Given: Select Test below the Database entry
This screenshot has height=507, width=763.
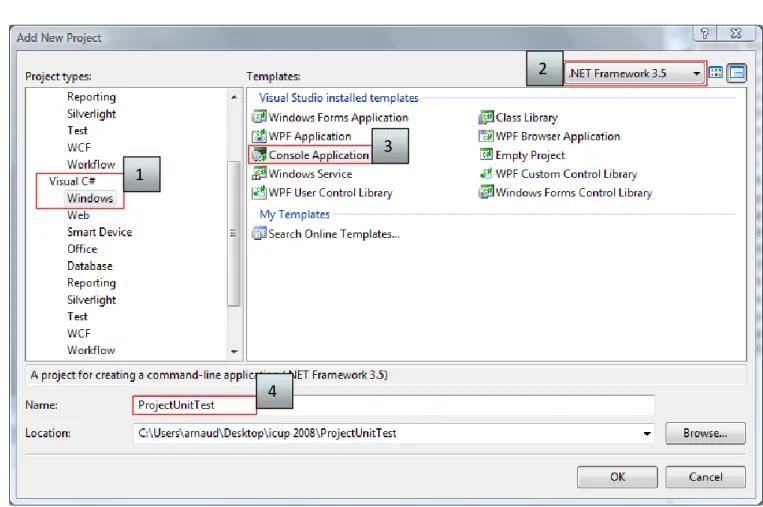Looking at the screenshot, I should (77, 317).
